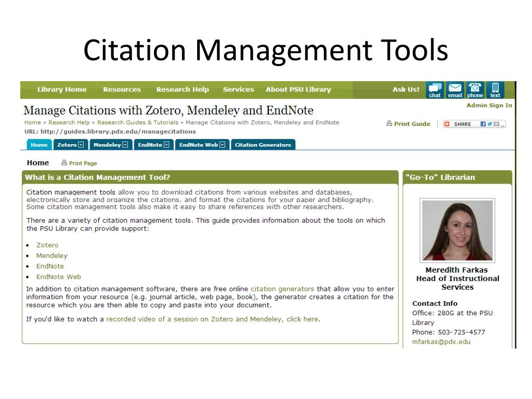
Task: Open the Research Help top menu item
Action: tap(183, 89)
